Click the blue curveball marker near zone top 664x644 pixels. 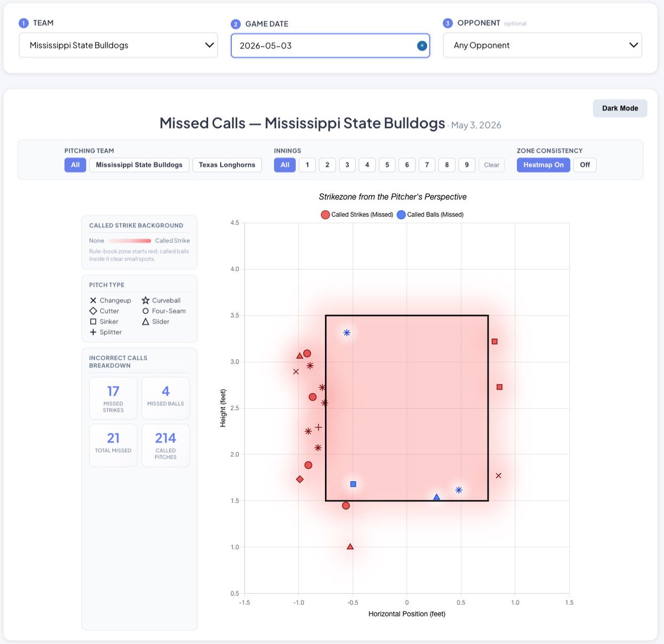(x=347, y=333)
